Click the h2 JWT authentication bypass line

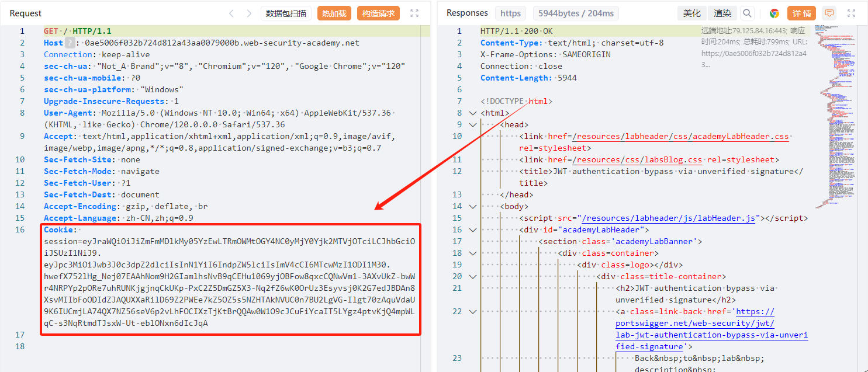696,294
